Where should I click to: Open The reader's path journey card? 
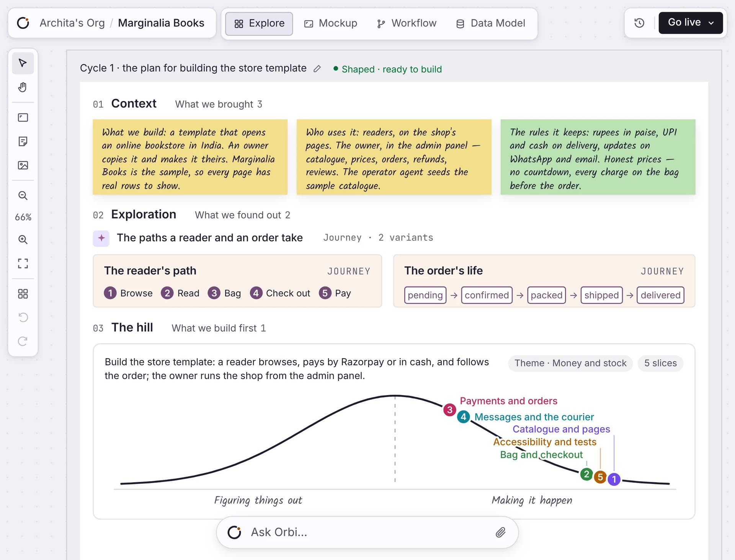pos(237,281)
